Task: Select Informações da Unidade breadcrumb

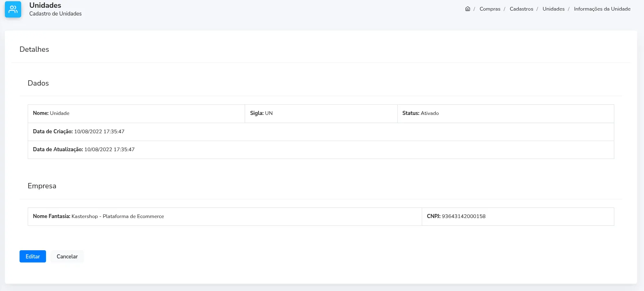Action: 602,9
